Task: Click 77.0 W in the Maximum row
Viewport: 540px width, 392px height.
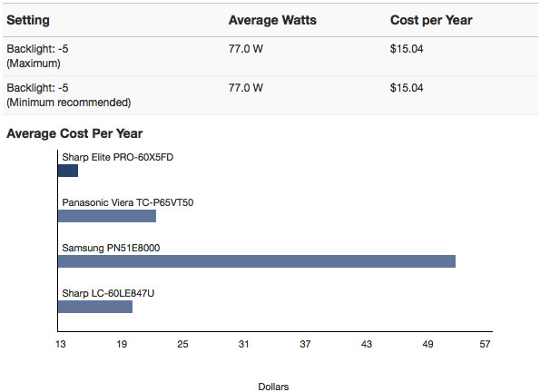Action: [246, 49]
